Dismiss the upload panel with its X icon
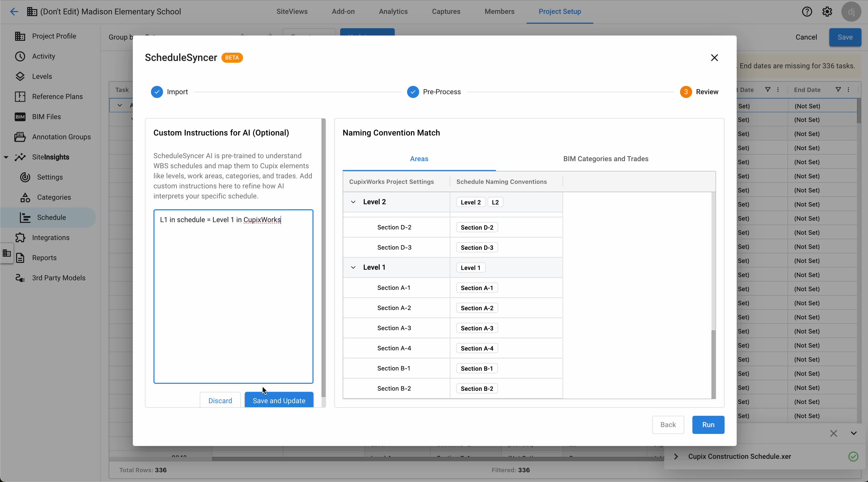The width and height of the screenshot is (868, 482). click(833, 433)
